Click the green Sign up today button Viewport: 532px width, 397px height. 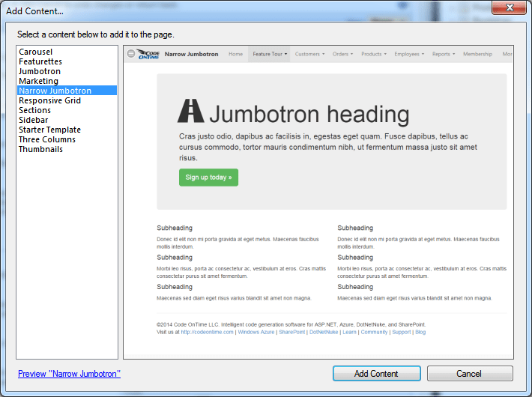(208, 178)
